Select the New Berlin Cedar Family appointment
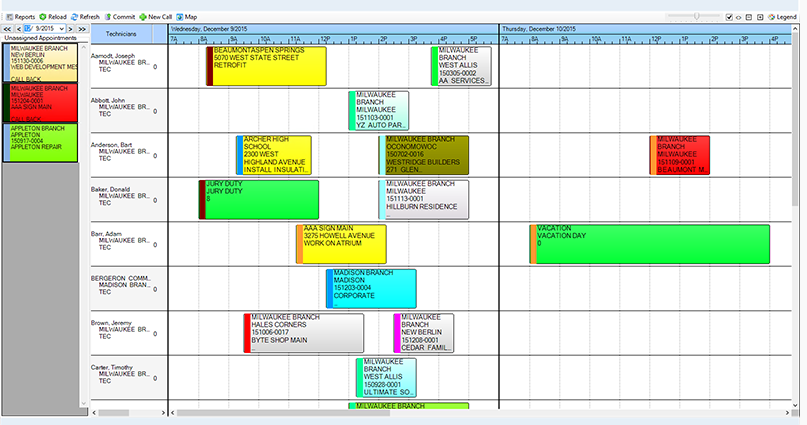Screen dimensions: 807x425 424,333
